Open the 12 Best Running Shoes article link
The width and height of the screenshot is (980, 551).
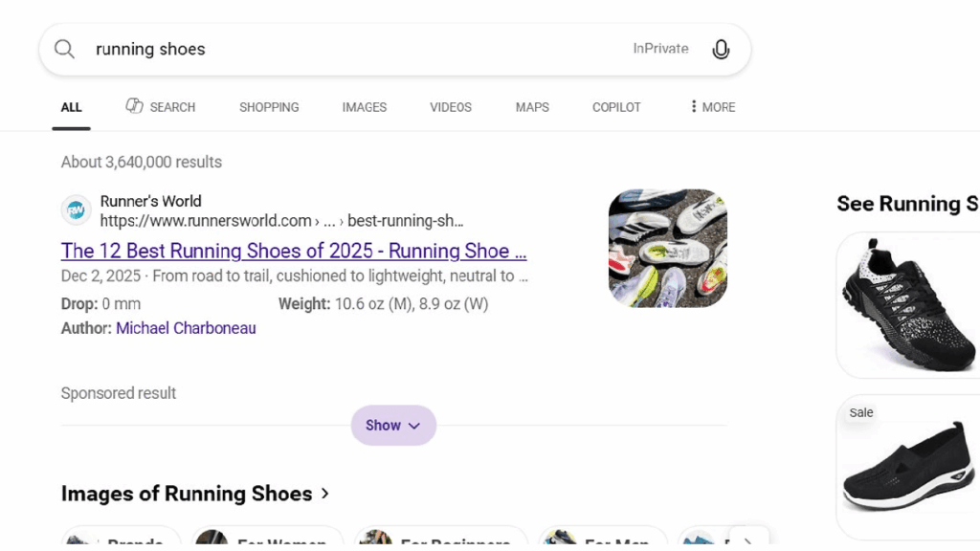point(293,251)
